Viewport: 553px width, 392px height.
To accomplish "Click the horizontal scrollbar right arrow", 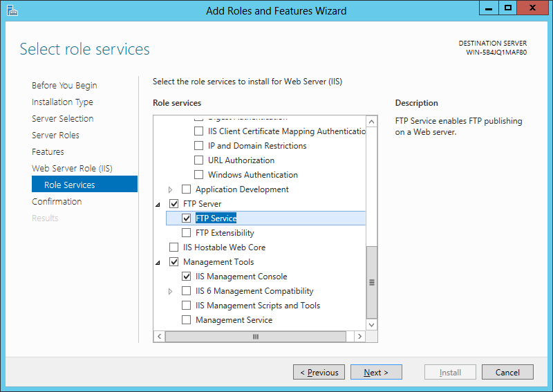I will 359,337.
